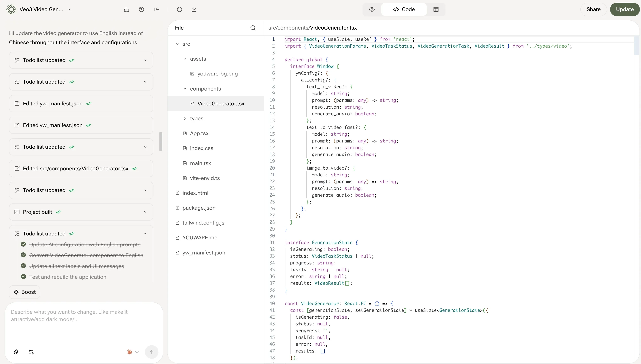This screenshot has height=364, width=641.
Task: Attach a file using the paperclip icon
Action: [16, 352]
